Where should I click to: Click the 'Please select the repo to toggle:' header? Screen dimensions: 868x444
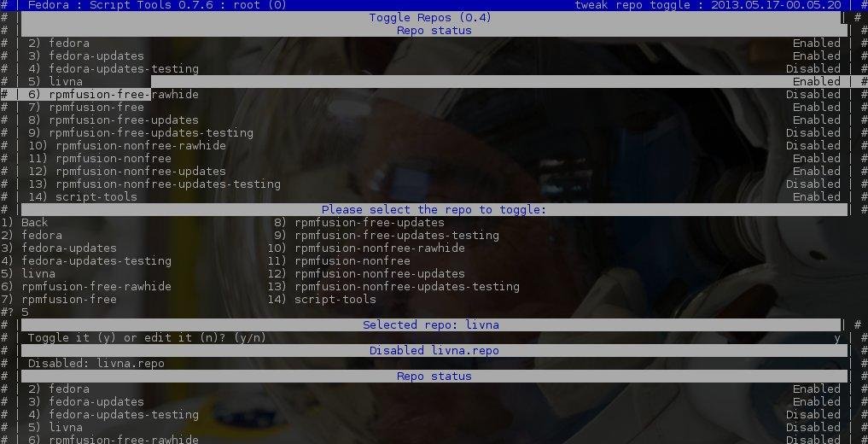[434, 210]
